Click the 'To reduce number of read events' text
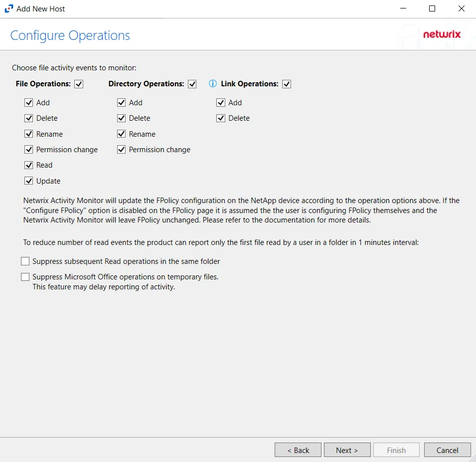This screenshot has height=462, width=476. [221, 242]
